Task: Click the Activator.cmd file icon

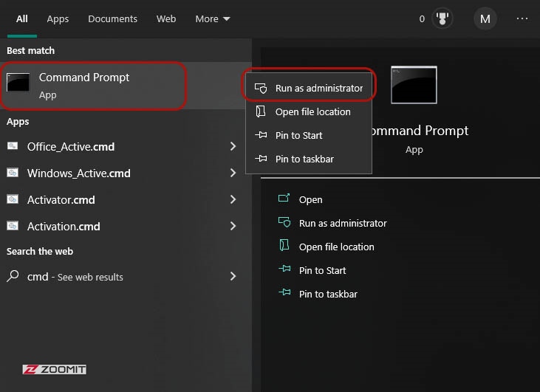Action: click(13, 199)
